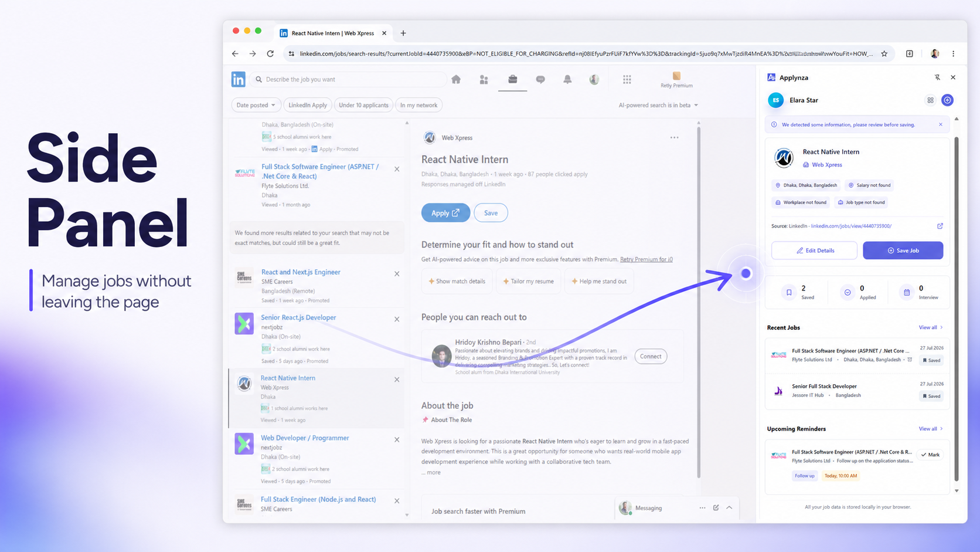Open the source link external icon
The height and width of the screenshot is (552, 980).
coord(940,226)
